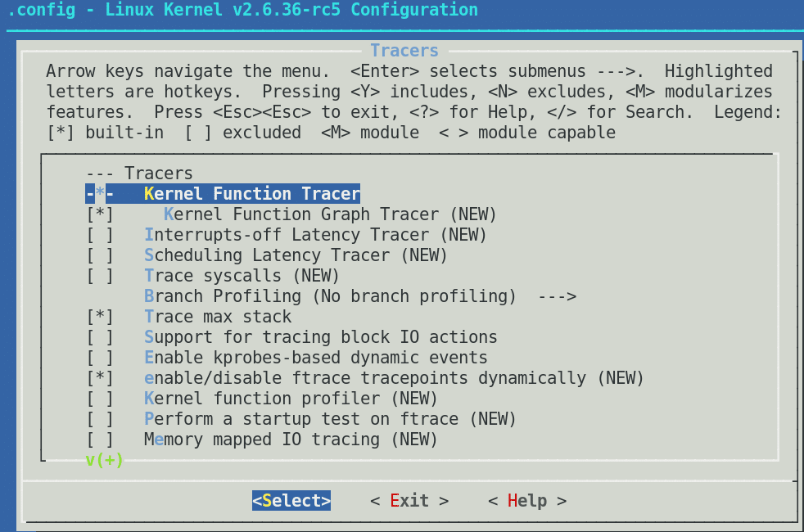804x532 pixels.
Task: Toggle Kernel Function Graph Tracer checkbox
Action: (x=100, y=214)
